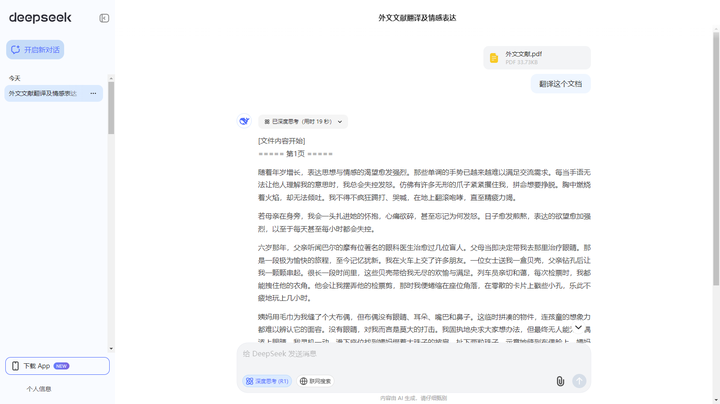Click the 今天 section label
This screenshot has width=720, height=404.
tap(15, 79)
